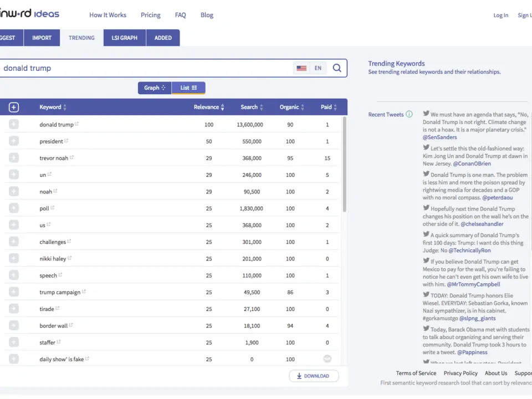The width and height of the screenshot is (532, 399).
Task: Add the 'trump campaign' keyword with plus icon
Action: click(13, 292)
